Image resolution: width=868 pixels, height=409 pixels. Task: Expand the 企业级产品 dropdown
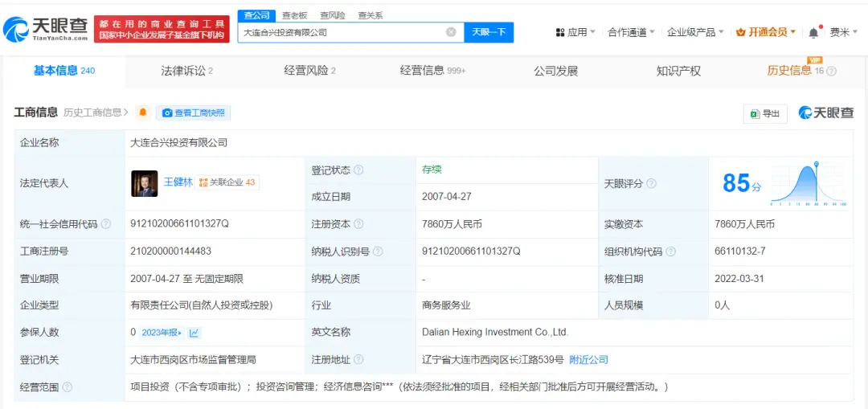point(694,32)
